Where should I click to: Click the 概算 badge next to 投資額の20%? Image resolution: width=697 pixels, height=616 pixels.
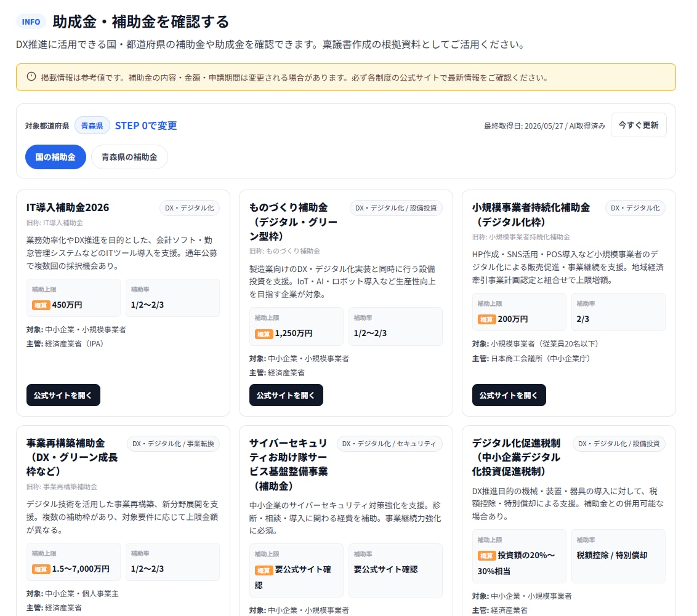(x=486, y=556)
